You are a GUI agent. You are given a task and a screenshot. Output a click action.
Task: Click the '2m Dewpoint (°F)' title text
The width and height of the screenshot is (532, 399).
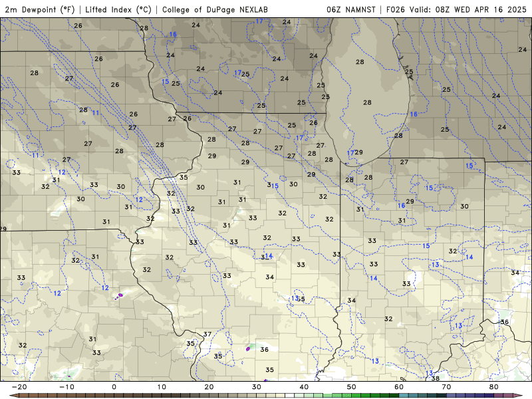pyautogui.click(x=40, y=9)
